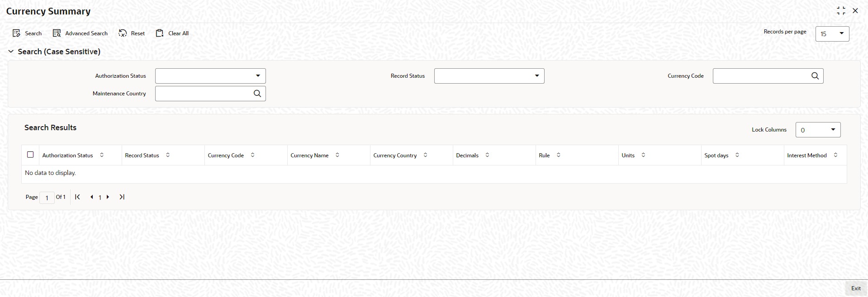Click the Search toolbar icon
The width and height of the screenshot is (868, 297).
point(17,33)
